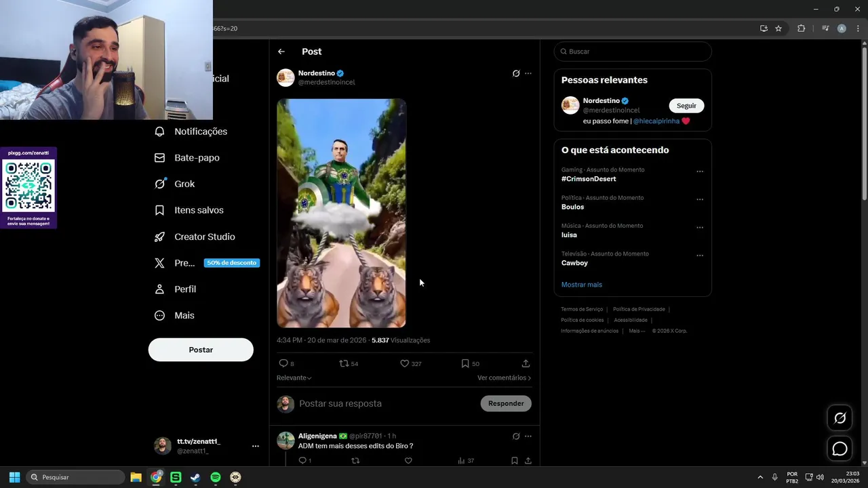Open Chrome three-dot menu
Screen dimensions: 868x488
point(858,28)
